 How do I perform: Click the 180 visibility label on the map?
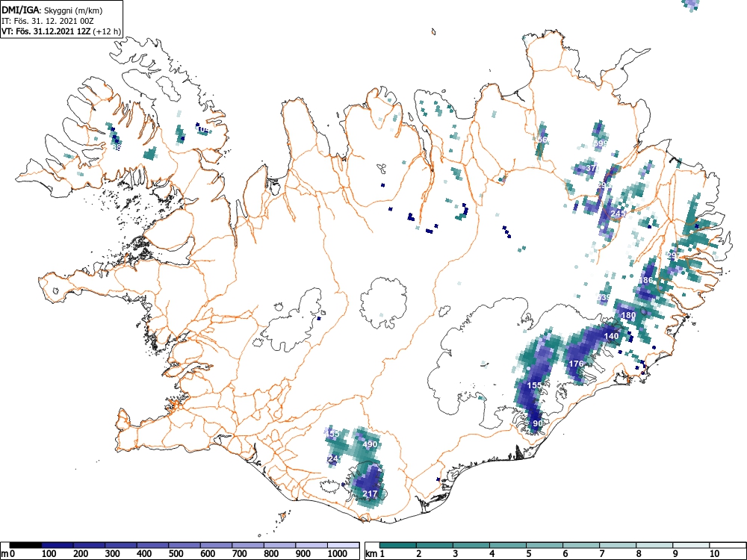point(628,315)
